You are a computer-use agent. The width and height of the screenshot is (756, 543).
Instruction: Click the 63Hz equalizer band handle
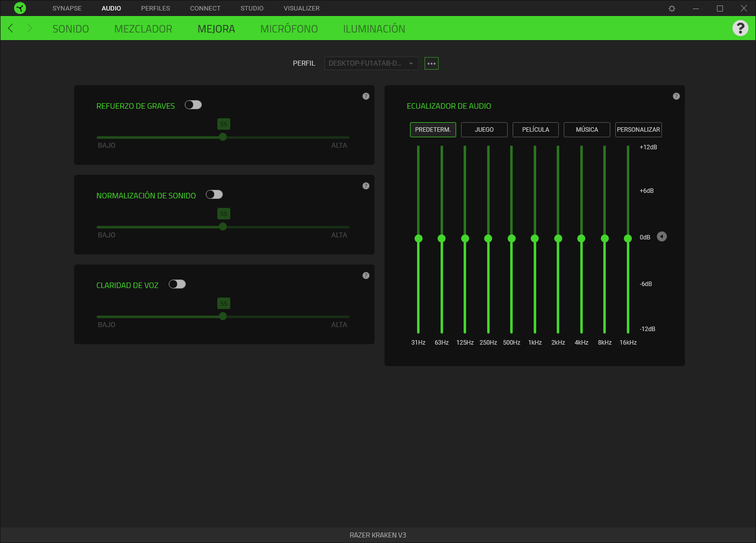coord(442,238)
